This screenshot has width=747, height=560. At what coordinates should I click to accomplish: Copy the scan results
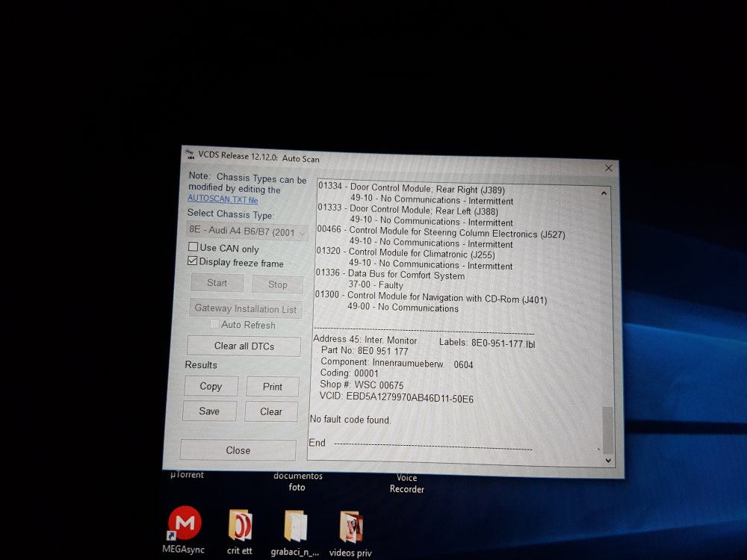point(211,386)
